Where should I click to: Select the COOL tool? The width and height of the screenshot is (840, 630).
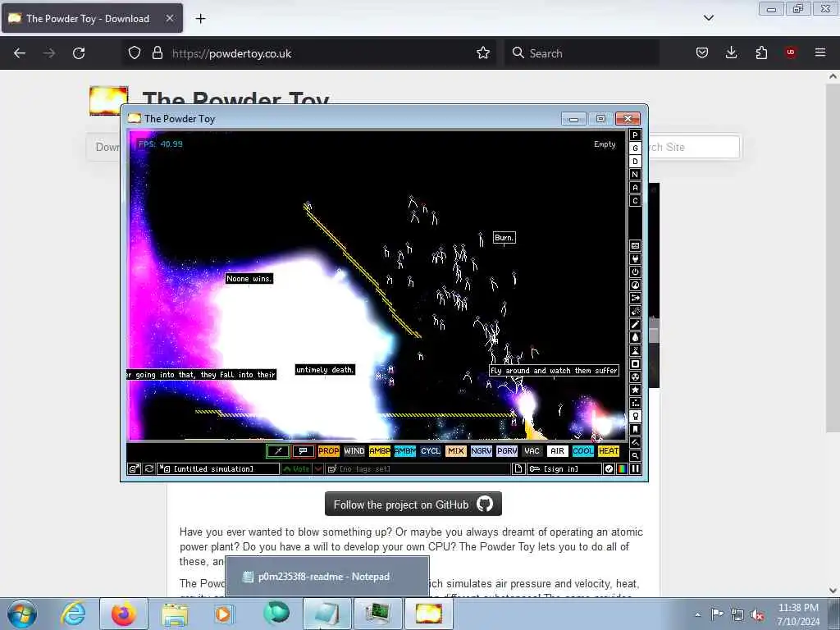pos(583,451)
